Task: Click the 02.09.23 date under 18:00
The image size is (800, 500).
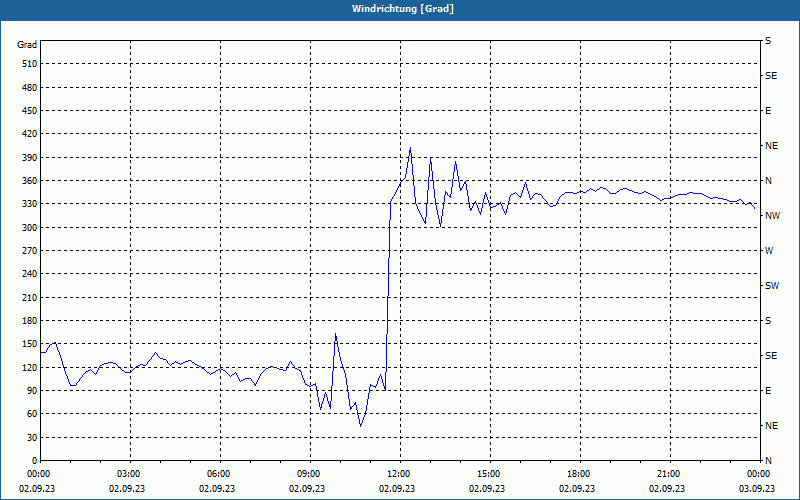Action: coord(577,489)
